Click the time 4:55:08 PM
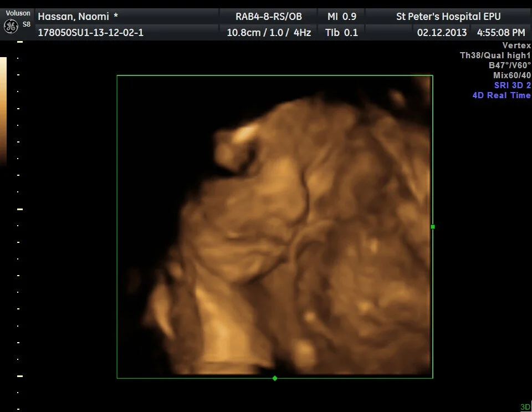This screenshot has height=412, width=532. [501, 33]
